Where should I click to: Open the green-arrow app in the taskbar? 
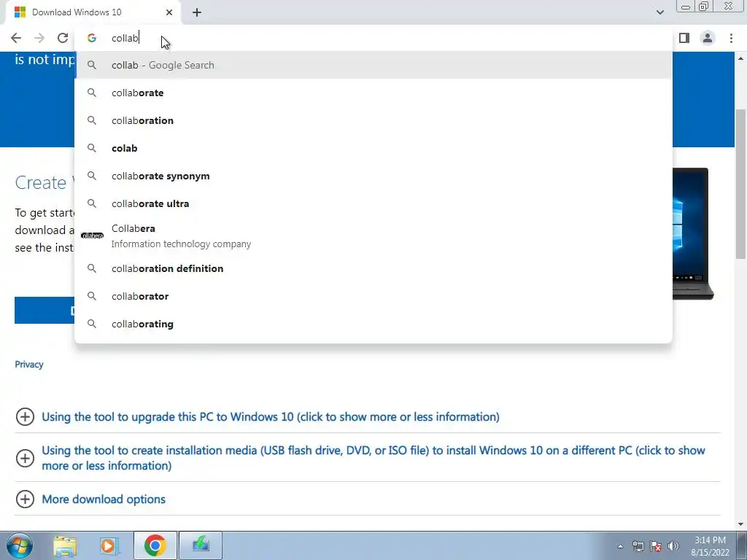click(x=201, y=545)
